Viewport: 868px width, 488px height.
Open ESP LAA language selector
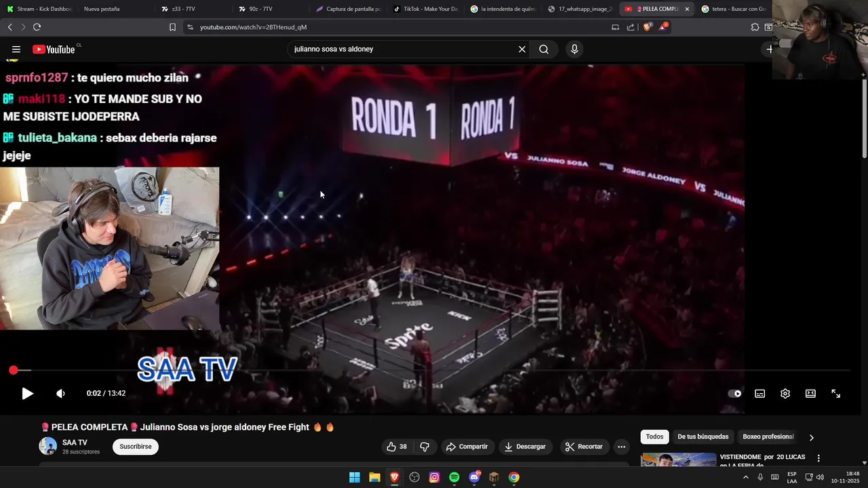[x=792, y=477]
